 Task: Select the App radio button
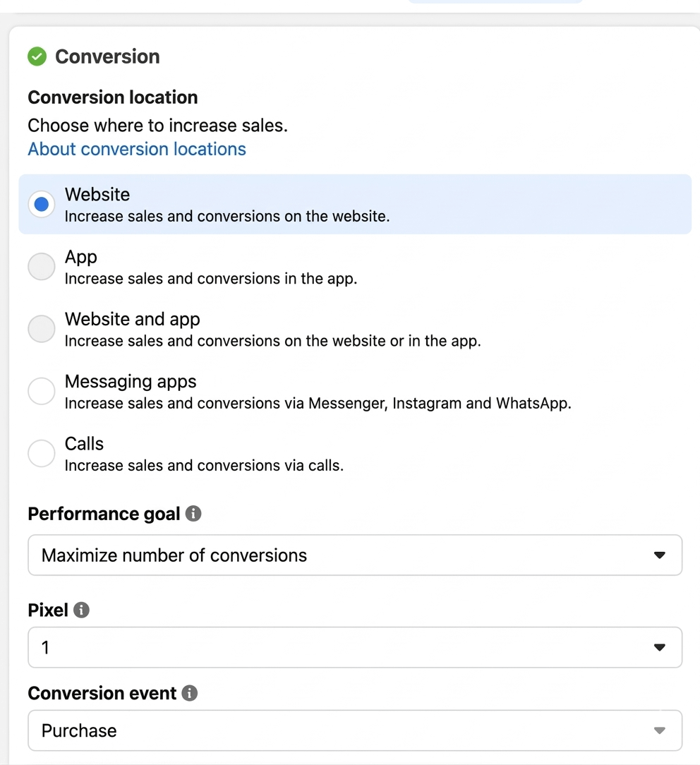42,267
